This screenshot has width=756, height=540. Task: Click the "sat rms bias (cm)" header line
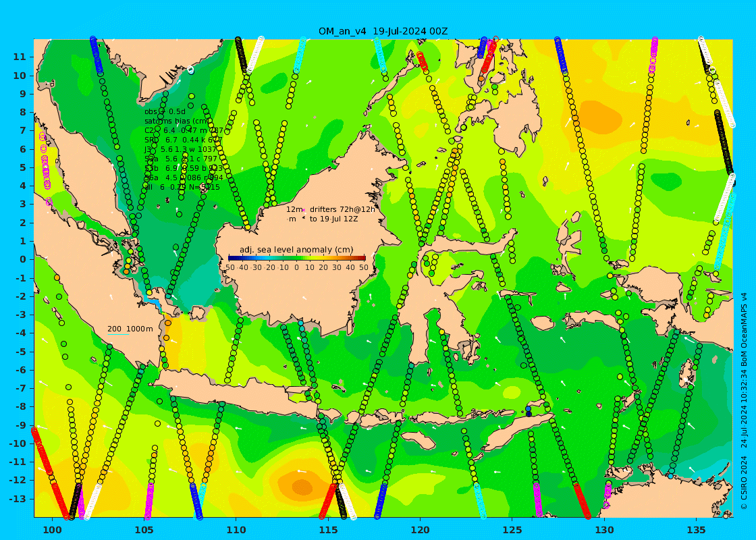click(178, 121)
